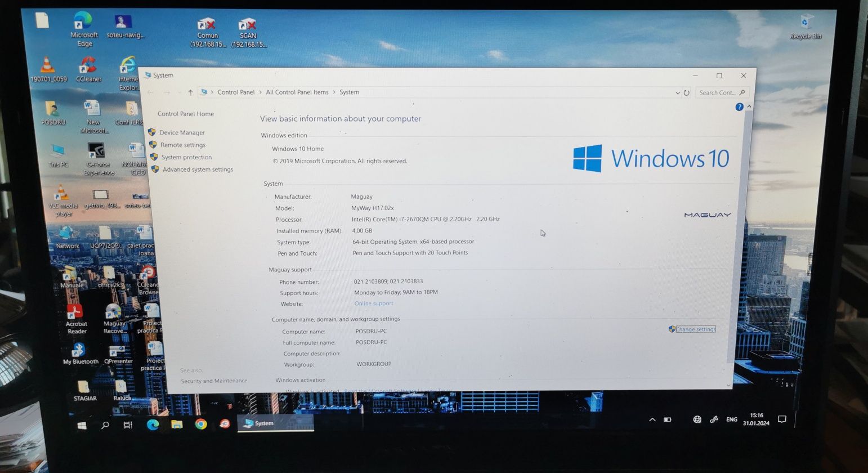Launch VLC media player shortcut
This screenshot has height=473, width=868.
click(63, 202)
